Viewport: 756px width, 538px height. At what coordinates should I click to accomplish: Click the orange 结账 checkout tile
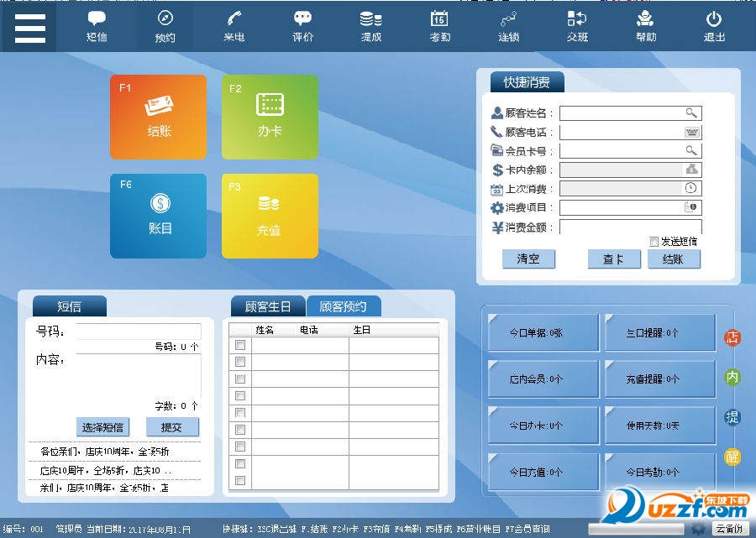pyautogui.click(x=158, y=117)
